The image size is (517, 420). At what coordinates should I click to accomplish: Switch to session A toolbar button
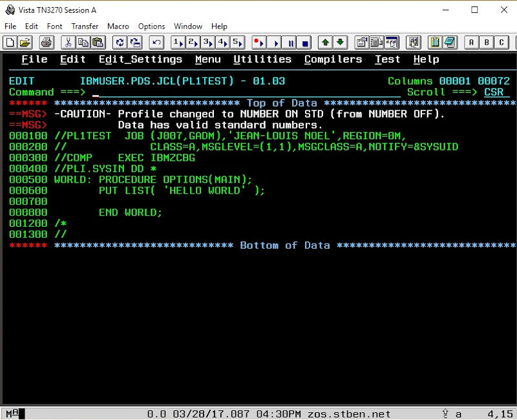(x=472, y=43)
